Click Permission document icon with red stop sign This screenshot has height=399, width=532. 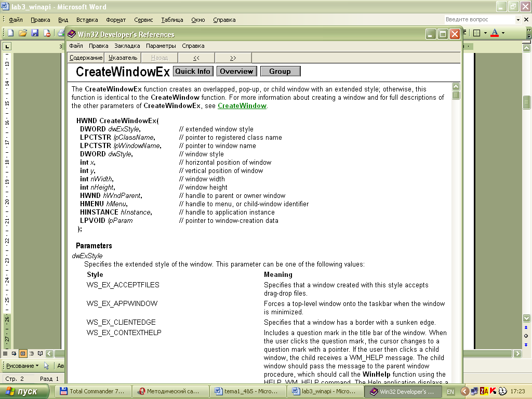[47, 33]
